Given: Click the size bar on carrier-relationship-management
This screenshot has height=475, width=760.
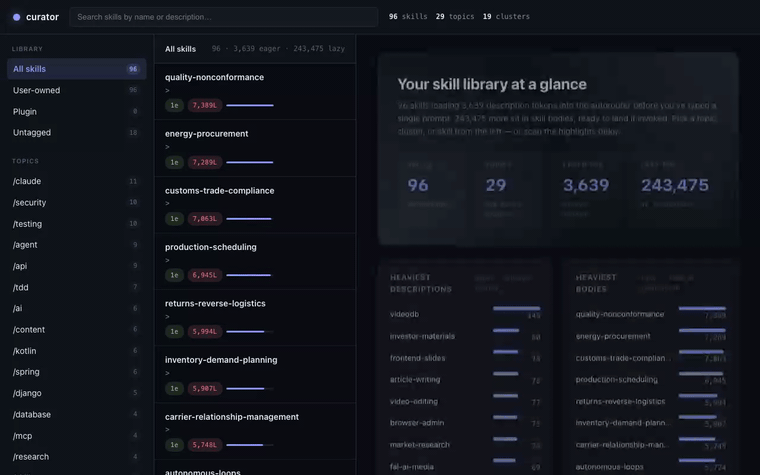Looking at the screenshot, I should click(250, 445).
